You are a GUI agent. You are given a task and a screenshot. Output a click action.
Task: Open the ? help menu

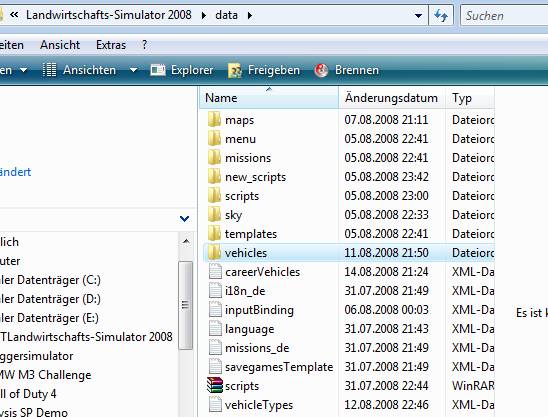point(144,45)
